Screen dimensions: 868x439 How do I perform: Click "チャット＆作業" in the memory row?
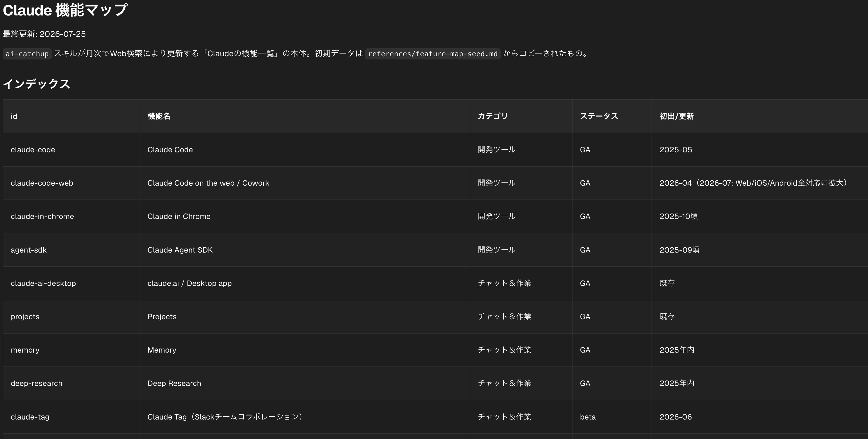pos(504,350)
